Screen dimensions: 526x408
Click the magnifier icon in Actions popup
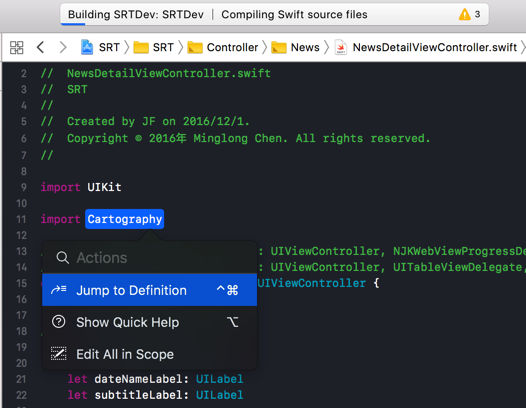[62, 258]
